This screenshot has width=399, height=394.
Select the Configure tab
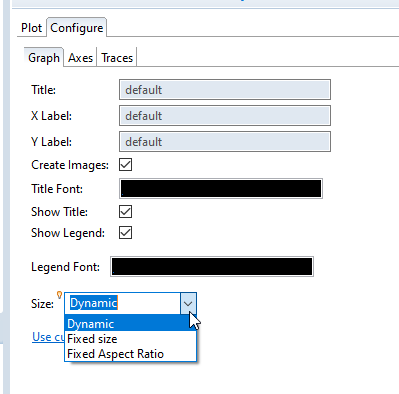point(77,28)
